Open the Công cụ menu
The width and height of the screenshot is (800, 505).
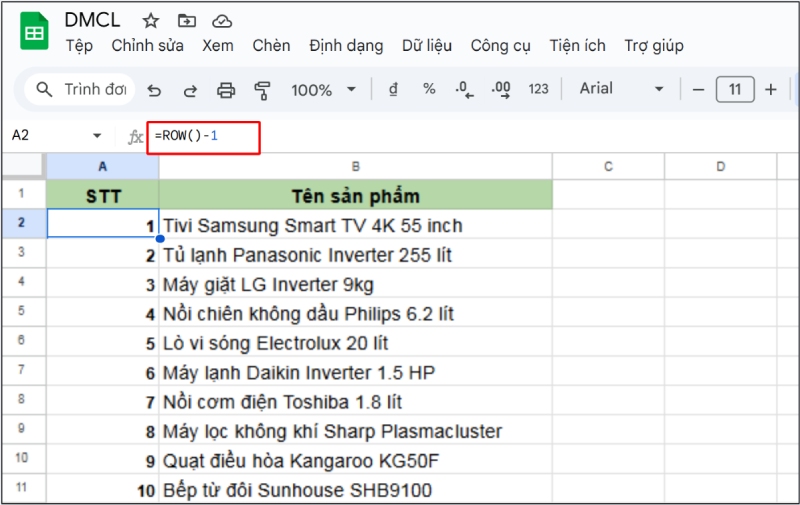pos(501,46)
